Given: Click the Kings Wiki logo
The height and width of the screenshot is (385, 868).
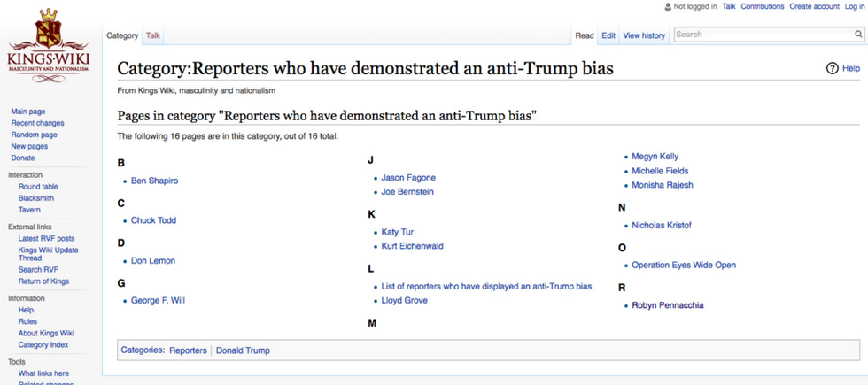Looking at the screenshot, I should [48, 45].
